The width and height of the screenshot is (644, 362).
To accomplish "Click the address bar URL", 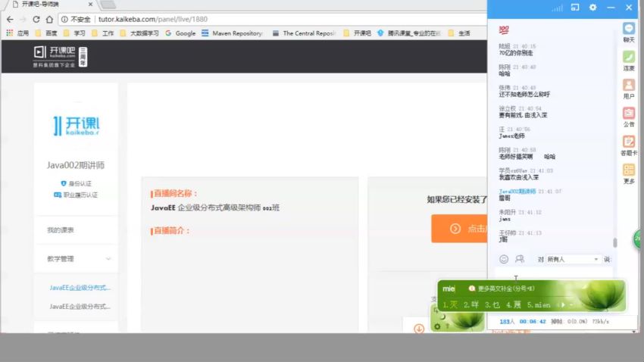I will pos(153,19).
